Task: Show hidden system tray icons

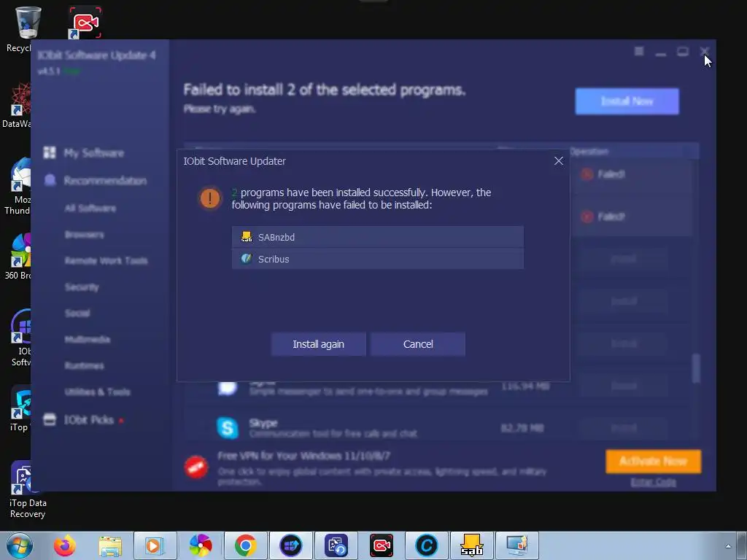Action: point(728,545)
